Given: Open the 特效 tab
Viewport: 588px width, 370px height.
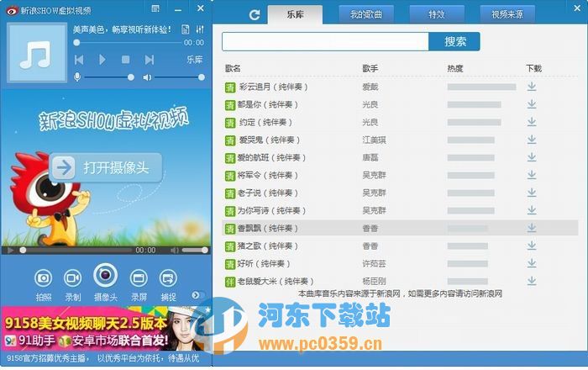Looking at the screenshot, I should point(437,14).
